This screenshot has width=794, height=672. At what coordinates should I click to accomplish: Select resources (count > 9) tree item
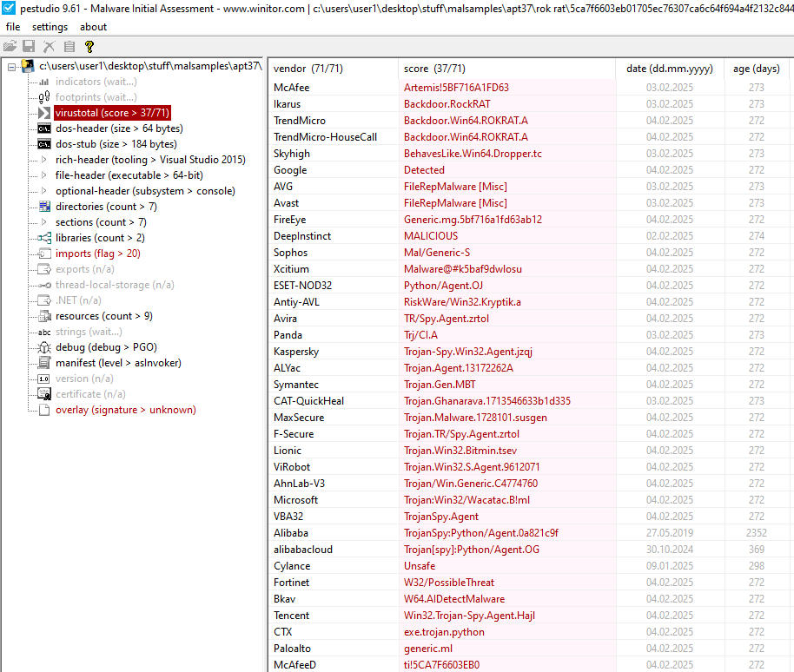click(103, 316)
